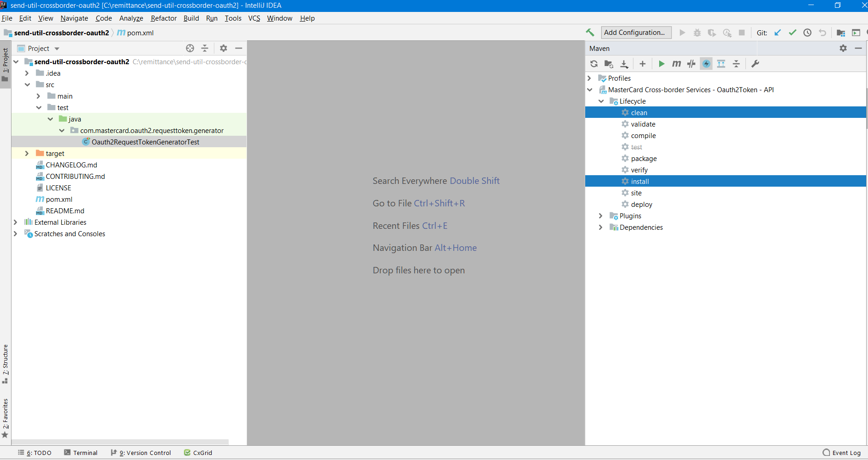Run the selected Maven build
Viewport: 868px width, 460px height.
661,64
